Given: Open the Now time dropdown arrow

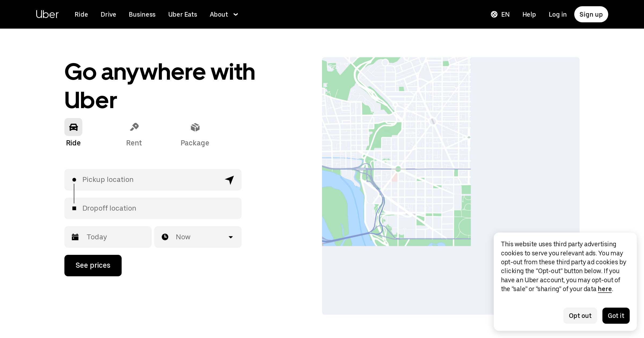Looking at the screenshot, I should click(x=231, y=237).
